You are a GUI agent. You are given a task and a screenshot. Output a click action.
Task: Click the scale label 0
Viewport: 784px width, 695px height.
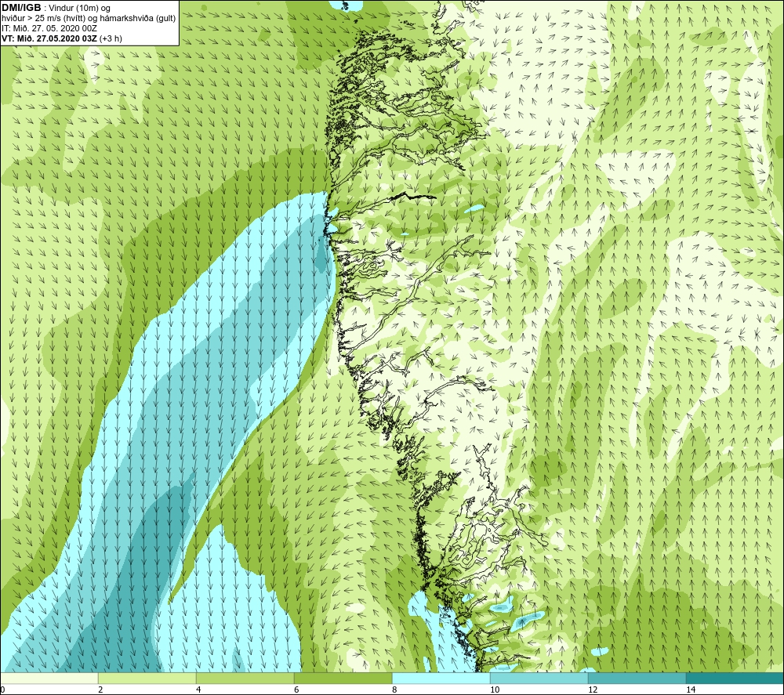click(x=3, y=690)
